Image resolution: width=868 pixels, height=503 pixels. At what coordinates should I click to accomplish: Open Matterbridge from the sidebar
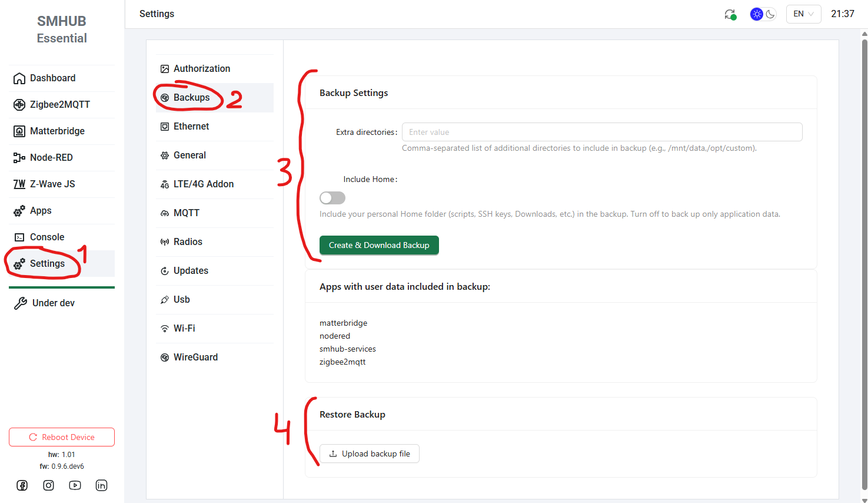(57, 131)
